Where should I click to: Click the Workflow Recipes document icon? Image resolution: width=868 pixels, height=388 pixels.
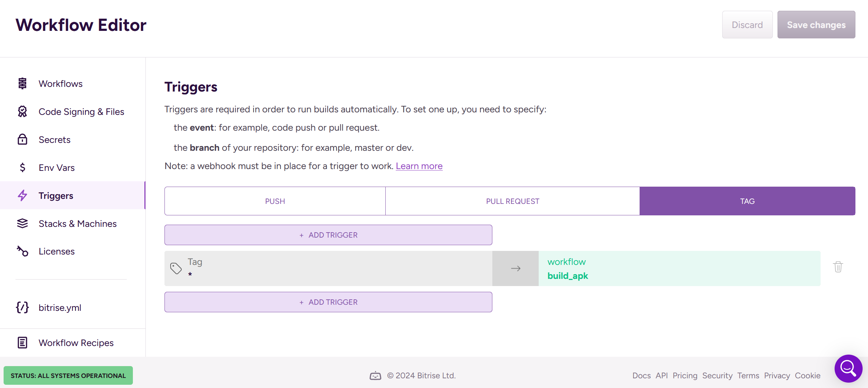[x=22, y=343]
